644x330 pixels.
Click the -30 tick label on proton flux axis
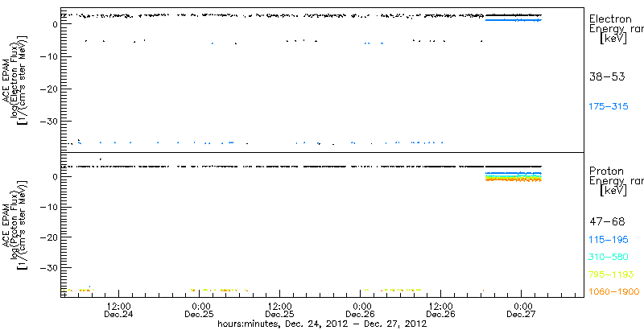(48, 267)
